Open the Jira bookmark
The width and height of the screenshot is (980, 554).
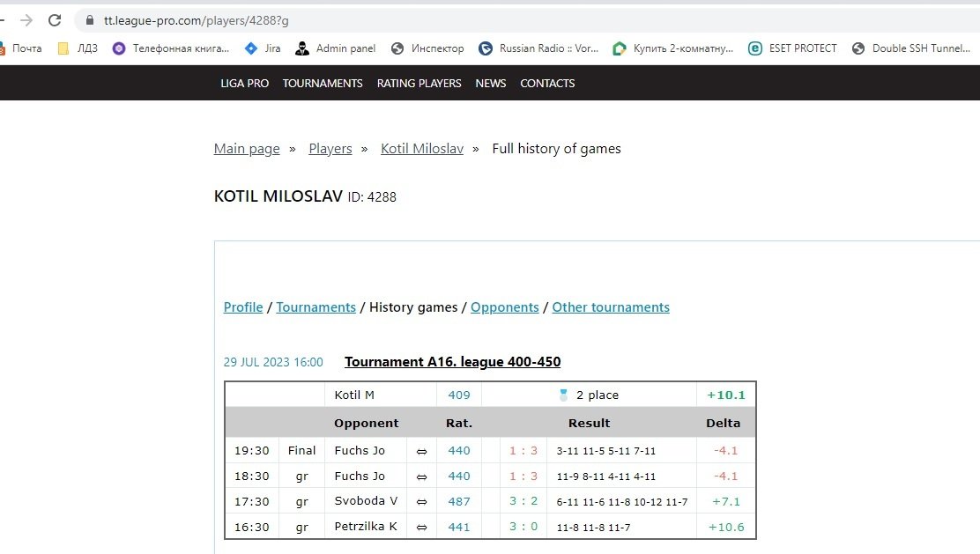click(263, 48)
